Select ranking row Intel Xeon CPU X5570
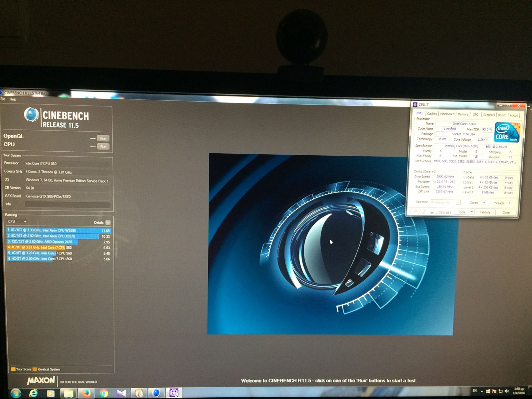Screen dimensions: 532x399 [59, 236]
